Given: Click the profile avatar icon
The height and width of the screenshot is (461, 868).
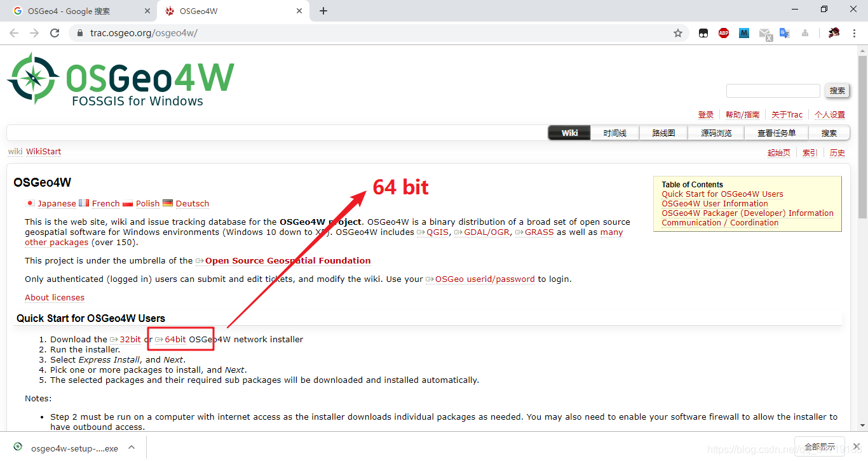Looking at the screenshot, I should tap(834, 33).
